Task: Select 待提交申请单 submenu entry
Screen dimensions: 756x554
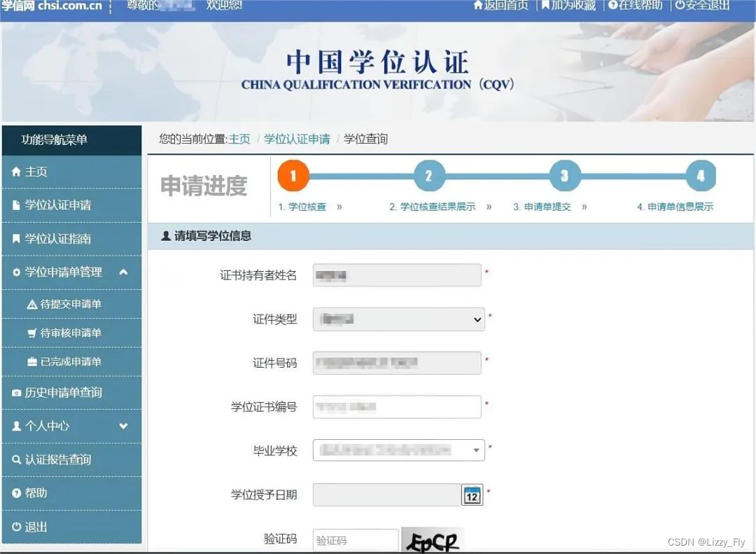Action: click(x=72, y=304)
